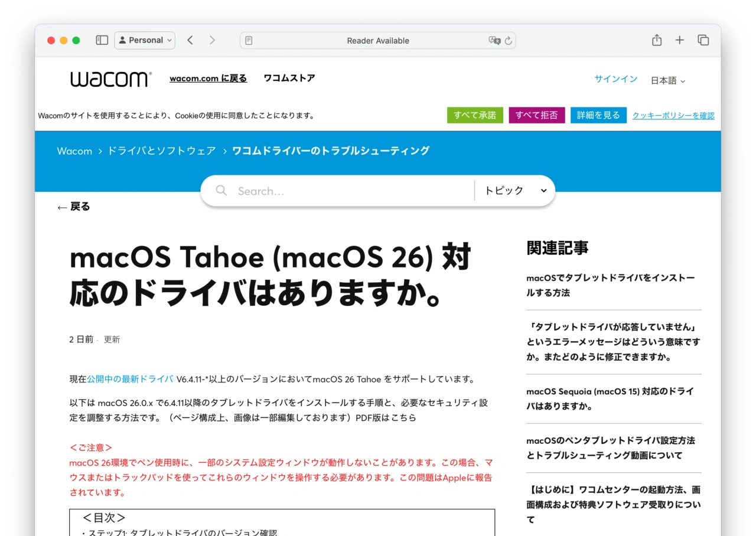Viewport: 756px width, 536px height.
Task: Open a new tab
Action: tap(679, 40)
